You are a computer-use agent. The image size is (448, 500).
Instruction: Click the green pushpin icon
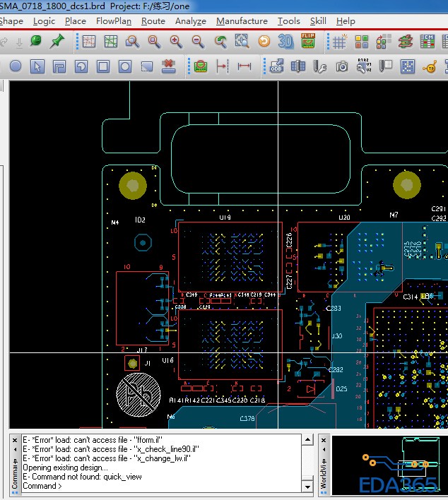(x=57, y=42)
